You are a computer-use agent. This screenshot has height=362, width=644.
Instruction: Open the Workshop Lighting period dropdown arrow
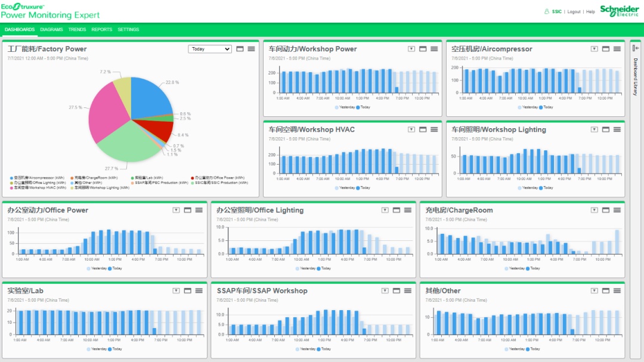pyautogui.click(x=595, y=129)
